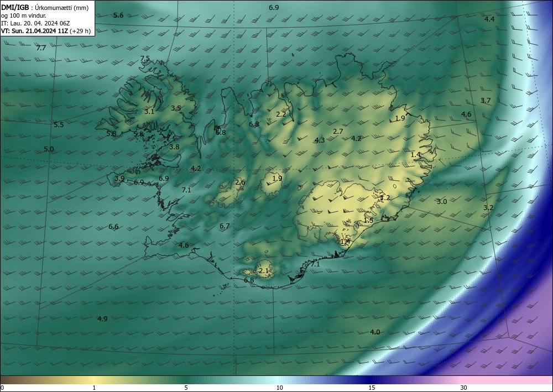Click the 3.9 value on Snæfellsnes peninsula
Image resolution: width=553 pixels, height=392 pixels.
pyautogui.click(x=119, y=179)
